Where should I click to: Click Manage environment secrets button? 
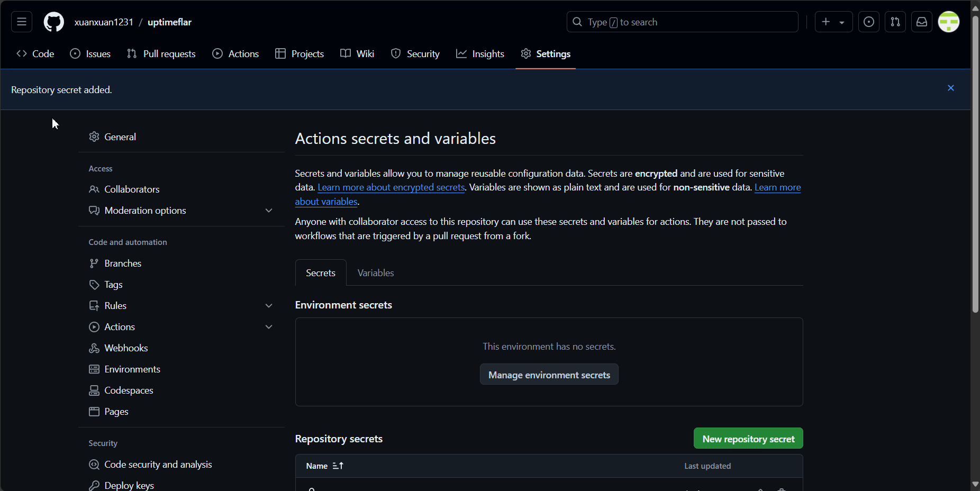[x=549, y=374]
